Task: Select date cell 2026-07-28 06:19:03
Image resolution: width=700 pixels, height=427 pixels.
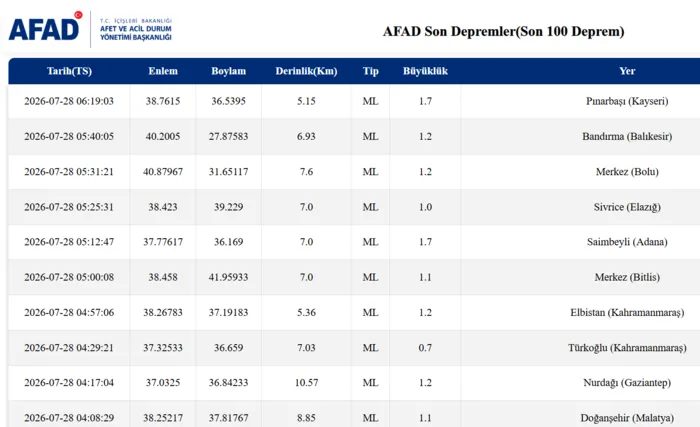Action: pos(69,101)
